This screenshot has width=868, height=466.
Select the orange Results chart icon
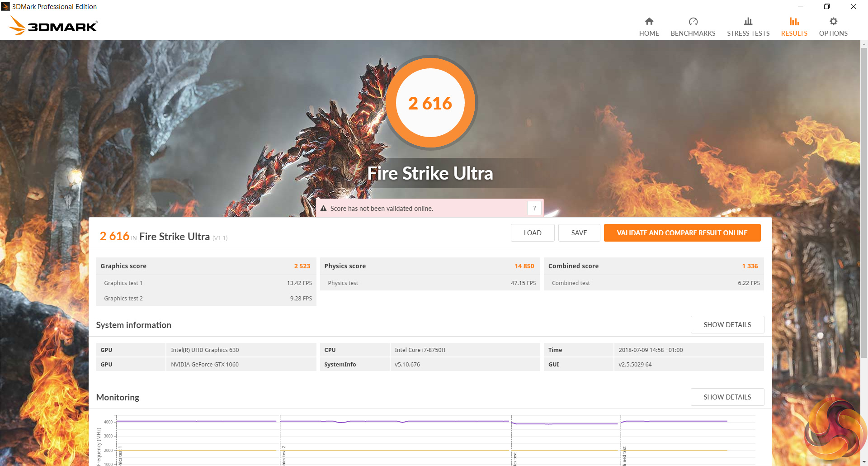click(794, 21)
